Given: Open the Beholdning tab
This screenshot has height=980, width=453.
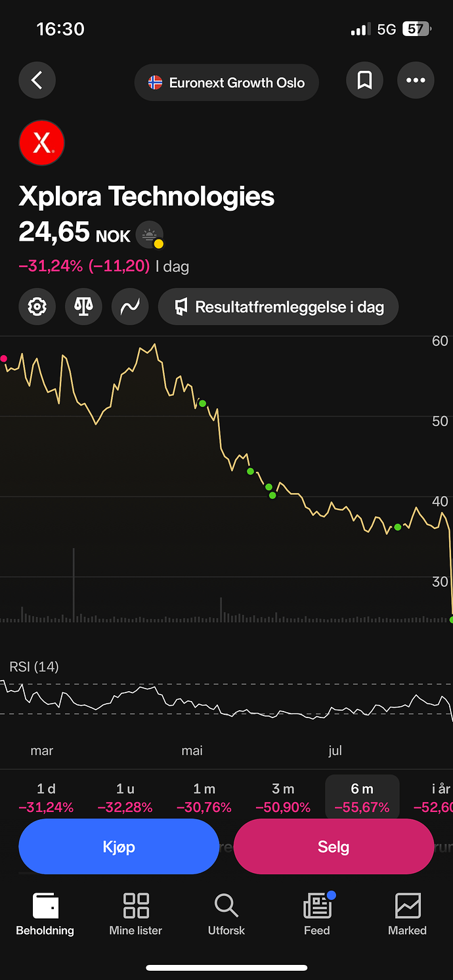Looking at the screenshot, I should 45,914.
